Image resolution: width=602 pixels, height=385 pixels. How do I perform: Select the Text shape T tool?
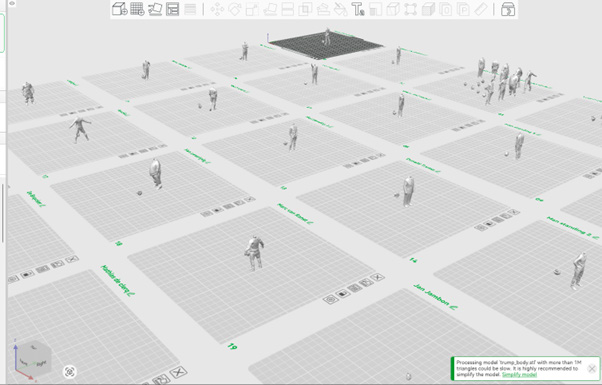click(x=358, y=9)
